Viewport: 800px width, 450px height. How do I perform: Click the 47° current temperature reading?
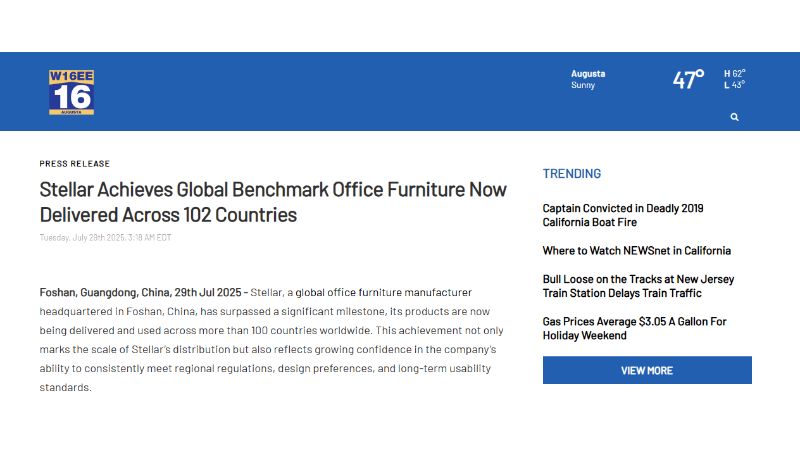pyautogui.click(x=688, y=80)
